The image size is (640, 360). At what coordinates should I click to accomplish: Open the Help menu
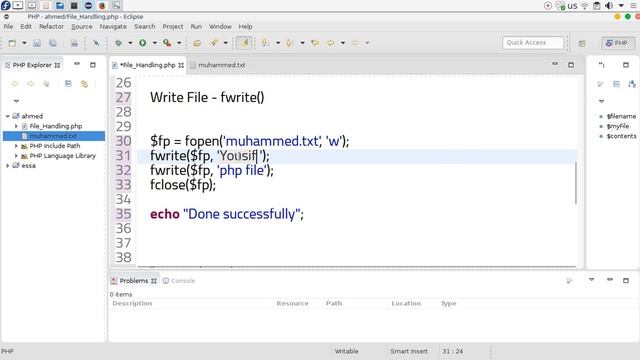pos(245,27)
